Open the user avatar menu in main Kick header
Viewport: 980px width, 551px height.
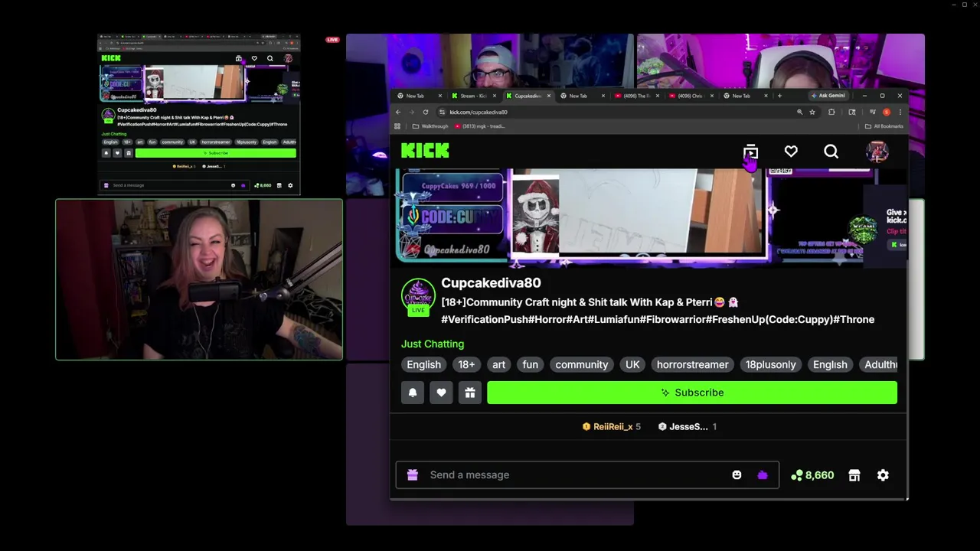click(877, 152)
